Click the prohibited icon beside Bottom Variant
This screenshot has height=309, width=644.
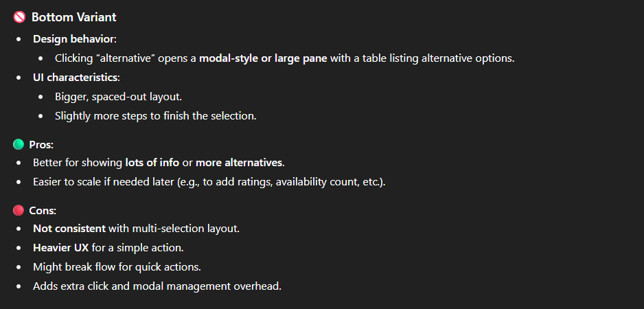(19, 17)
